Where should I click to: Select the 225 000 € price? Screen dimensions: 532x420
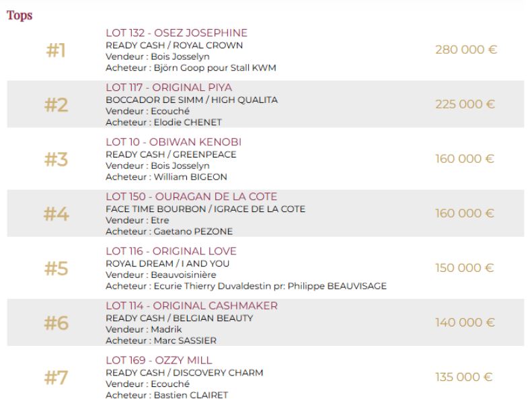465,104
